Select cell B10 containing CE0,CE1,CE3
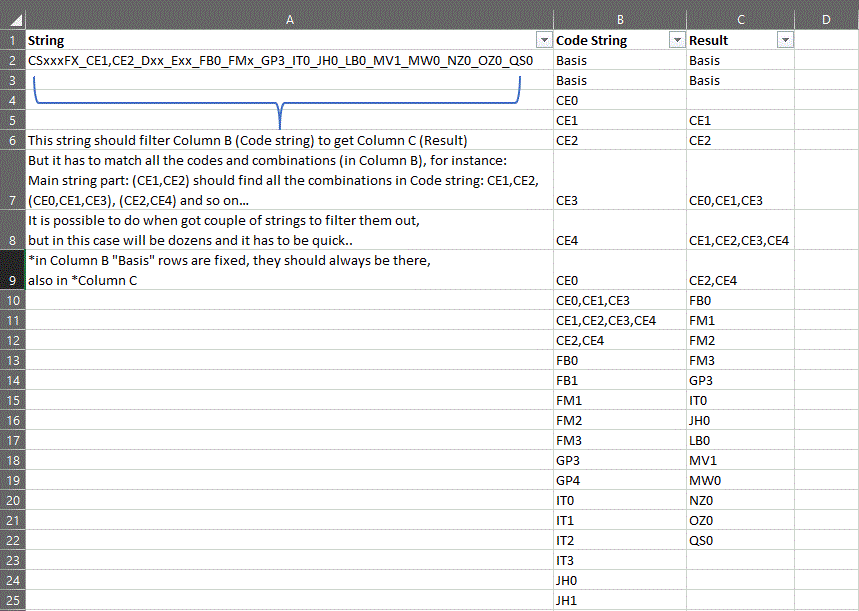Image resolution: width=859 pixels, height=611 pixels. [620, 300]
